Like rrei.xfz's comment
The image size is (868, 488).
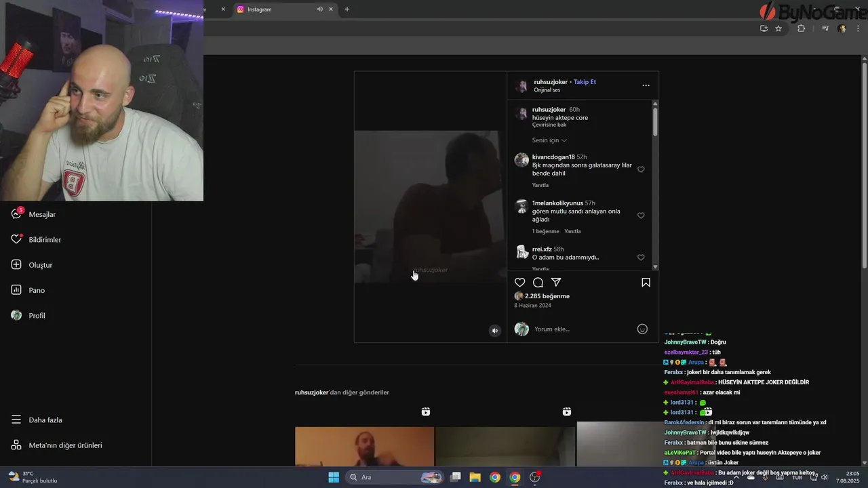click(641, 258)
